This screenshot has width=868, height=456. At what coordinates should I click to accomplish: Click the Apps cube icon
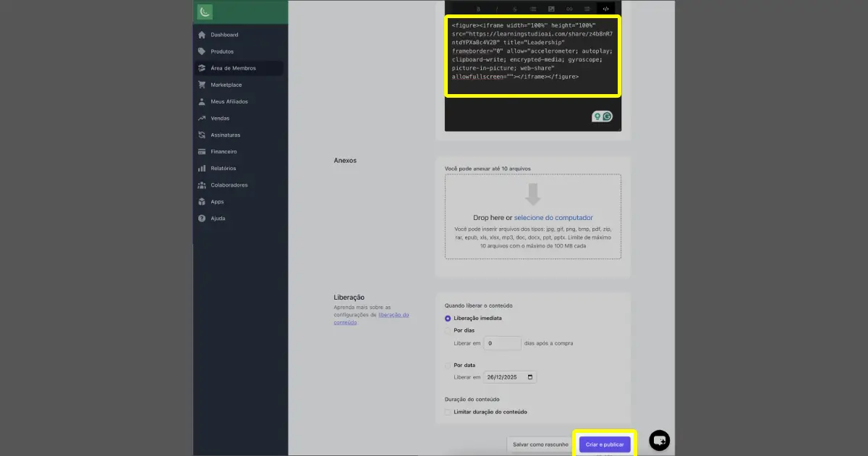point(202,201)
